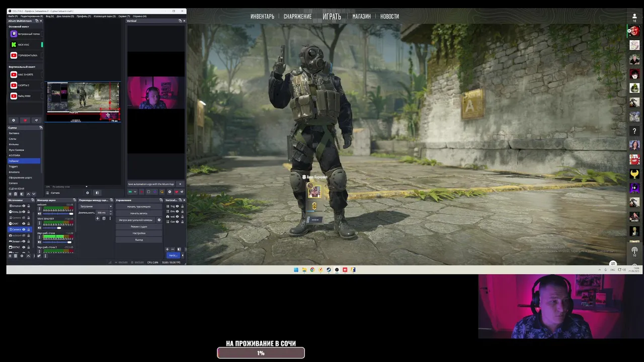The height and width of the screenshot is (362, 644).
Task: Open the Сервис menu in OBS
Action: click(x=124, y=16)
